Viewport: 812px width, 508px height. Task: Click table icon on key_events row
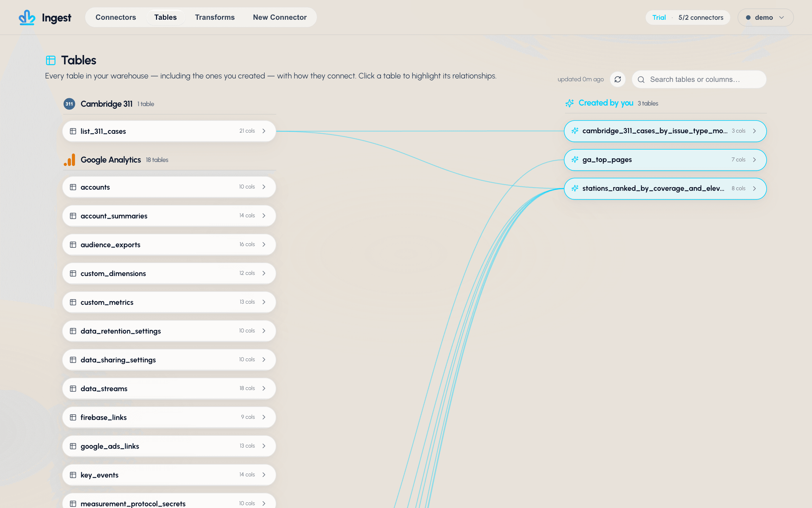(73, 475)
